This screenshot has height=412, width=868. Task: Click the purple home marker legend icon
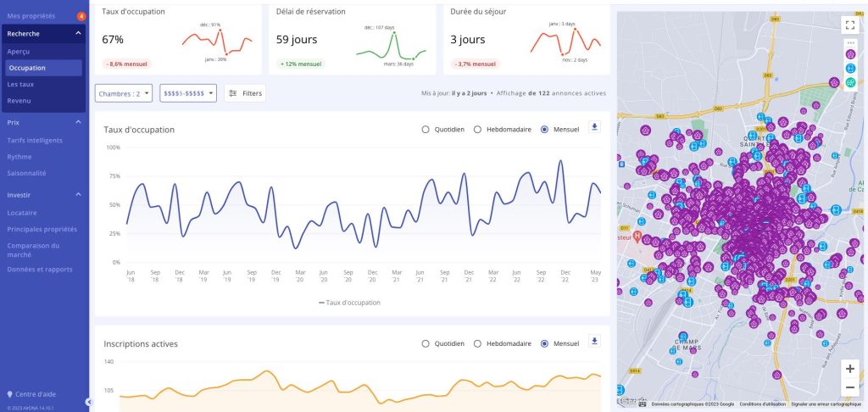coord(850,54)
